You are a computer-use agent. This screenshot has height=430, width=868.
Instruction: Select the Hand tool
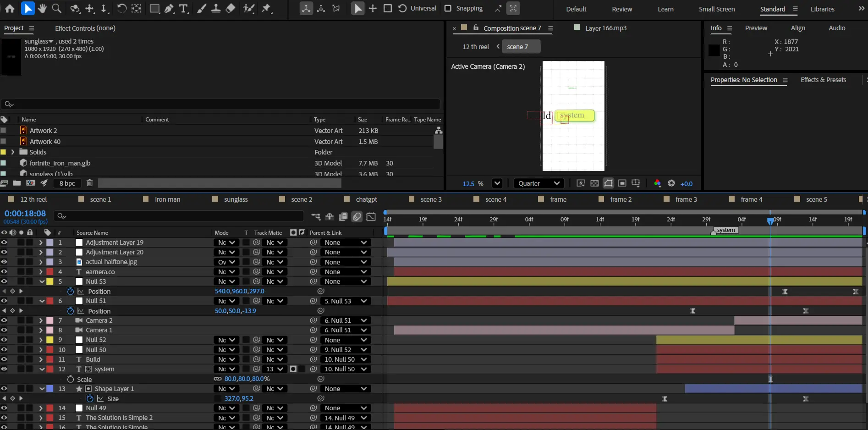click(42, 8)
